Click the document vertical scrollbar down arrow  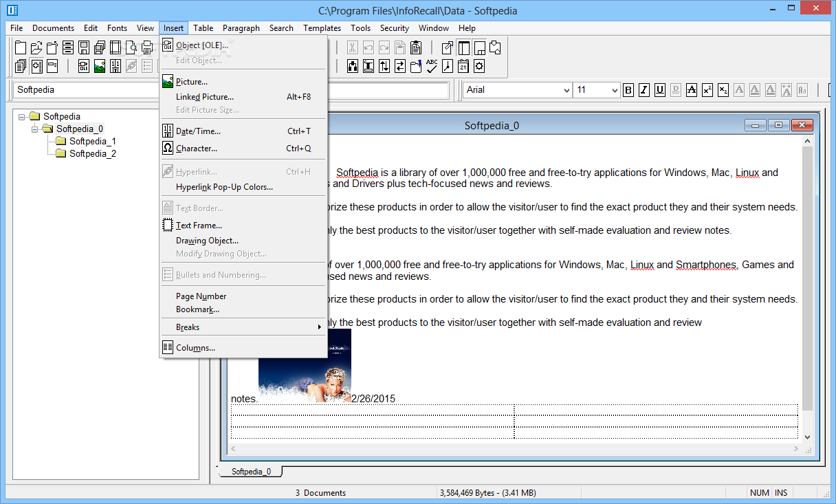coord(807,437)
